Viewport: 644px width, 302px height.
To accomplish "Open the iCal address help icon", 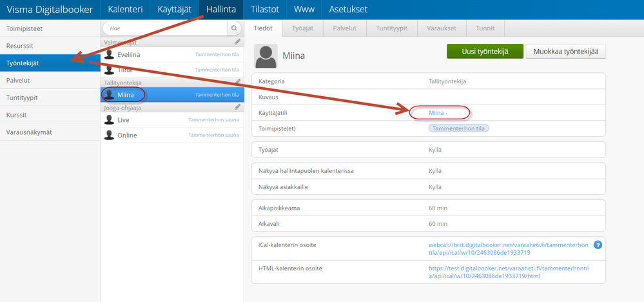I will 598,245.
